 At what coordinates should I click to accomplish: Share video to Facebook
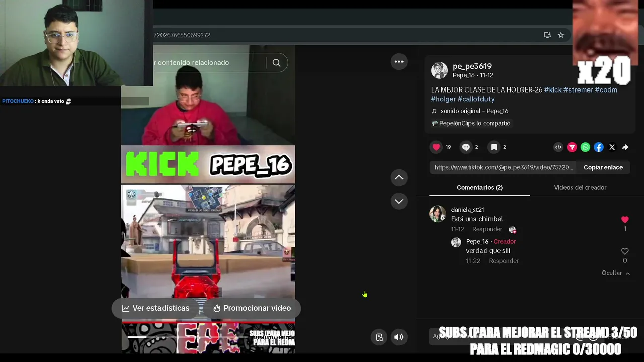pyautogui.click(x=599, y=147)
